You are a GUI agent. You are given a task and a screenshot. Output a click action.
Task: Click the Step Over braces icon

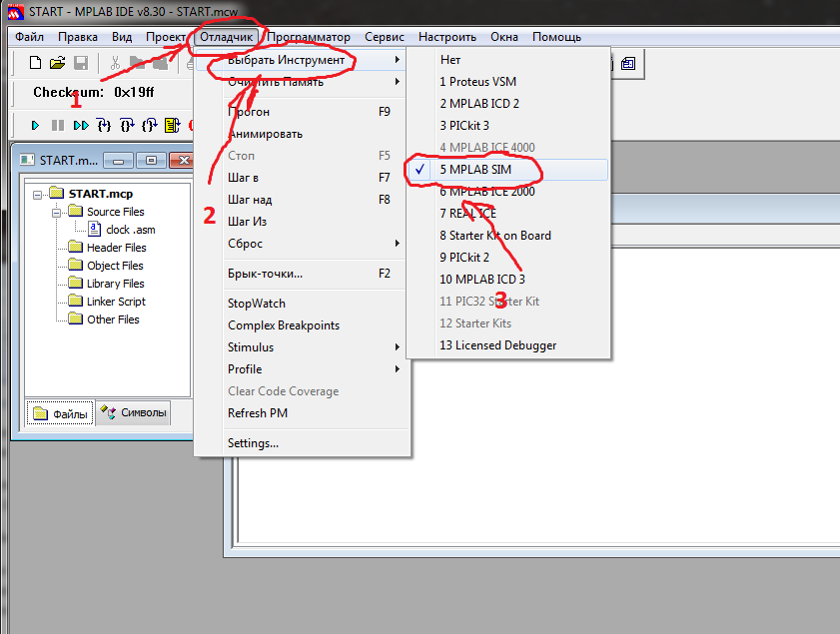tap(127, 125)
